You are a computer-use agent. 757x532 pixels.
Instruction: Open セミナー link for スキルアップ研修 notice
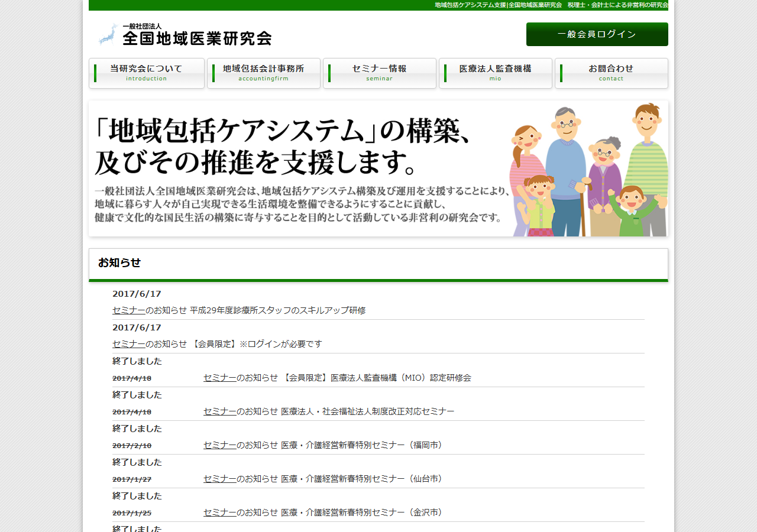(129, 310)
